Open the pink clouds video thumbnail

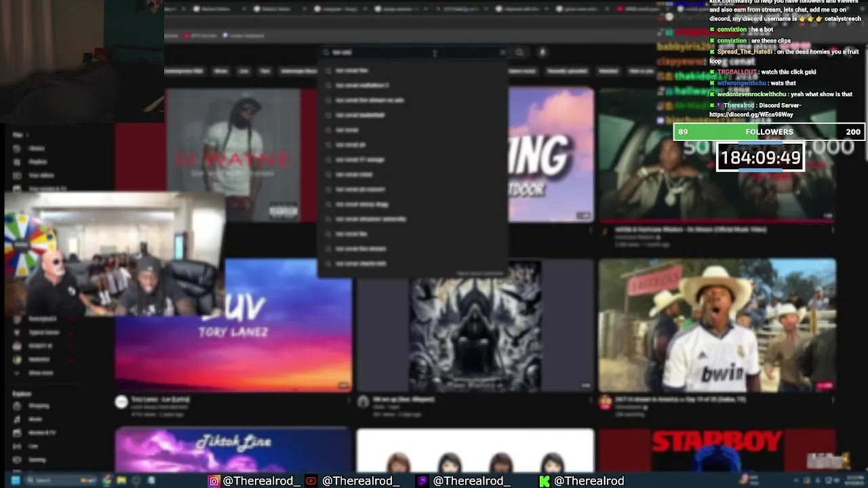tap(551, 155)
